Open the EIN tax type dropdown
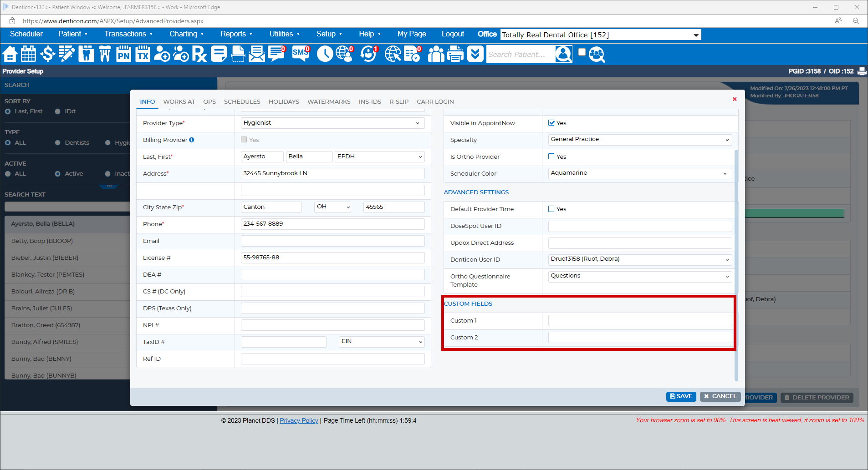Screen dimensions: 868x470 click(x=382, y=342)
